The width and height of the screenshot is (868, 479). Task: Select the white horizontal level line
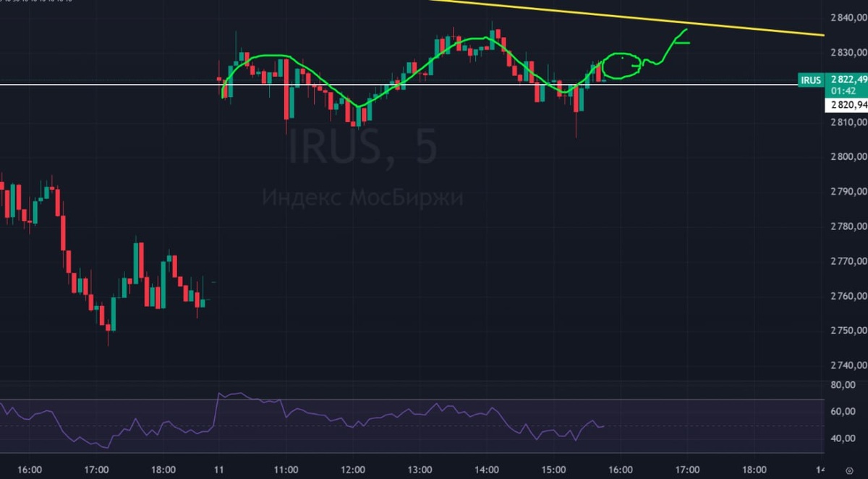click(x=398, y=85)
